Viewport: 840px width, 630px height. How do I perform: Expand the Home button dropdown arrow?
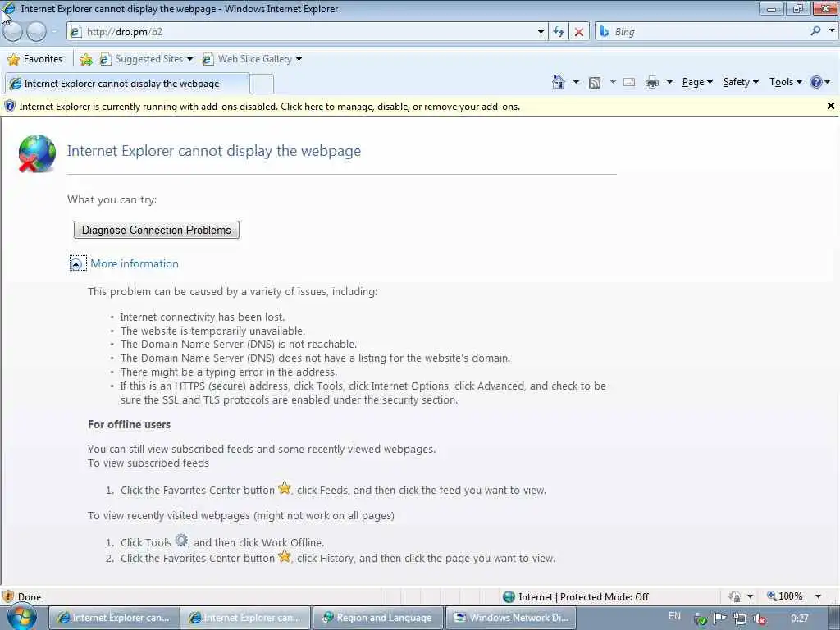(x=576, y=82)
